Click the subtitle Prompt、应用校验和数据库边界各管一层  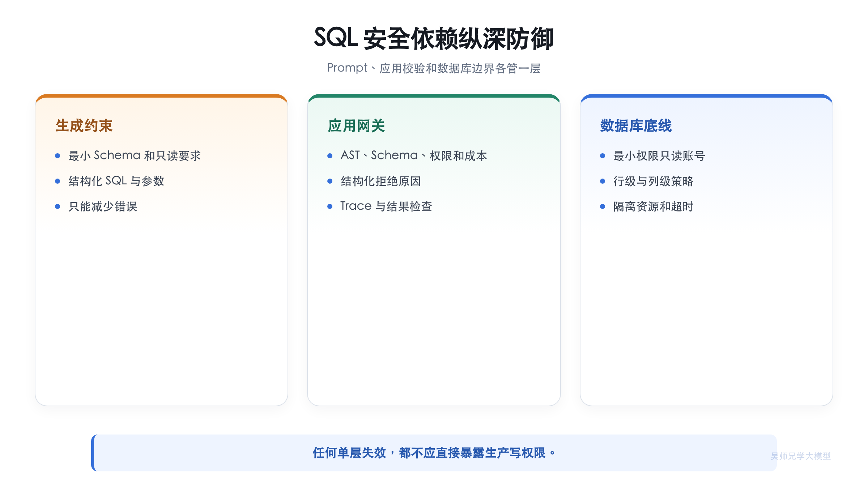[434, 68]
